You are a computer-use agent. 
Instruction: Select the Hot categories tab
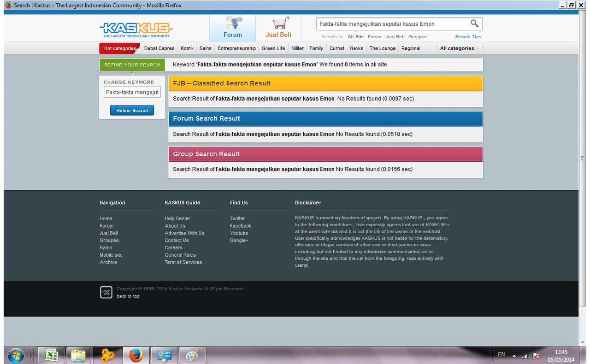coord(119,48)
